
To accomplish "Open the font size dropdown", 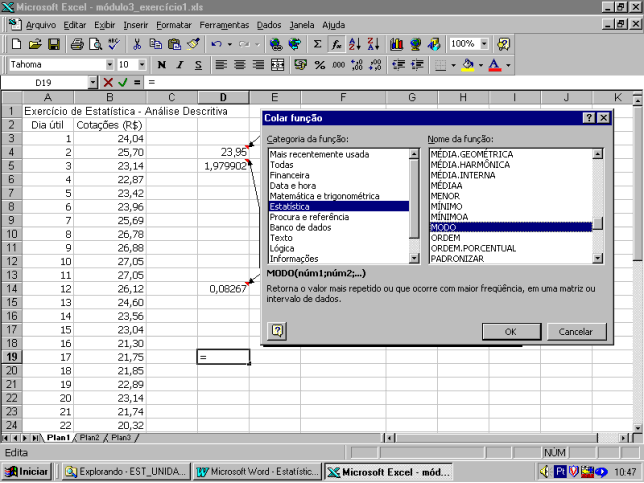I will 142,64.
